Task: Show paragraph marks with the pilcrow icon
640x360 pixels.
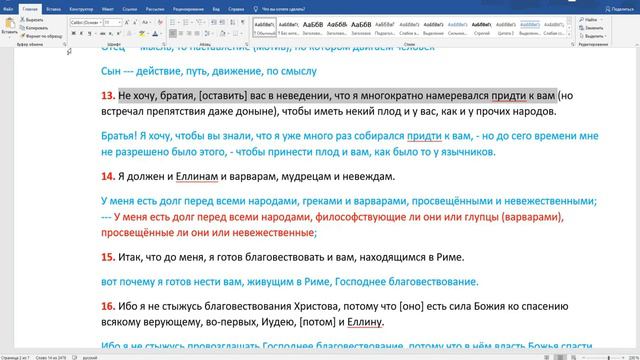Action: point(242,22)
